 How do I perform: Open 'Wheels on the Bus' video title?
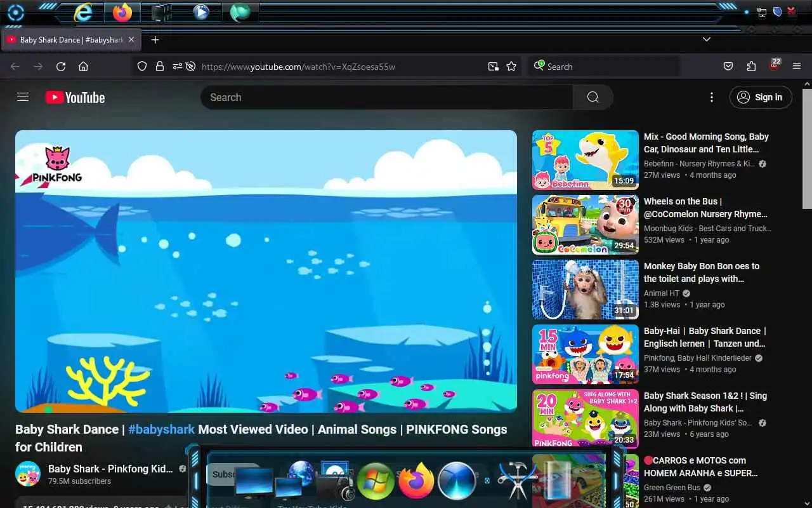[x=705, y=208]
